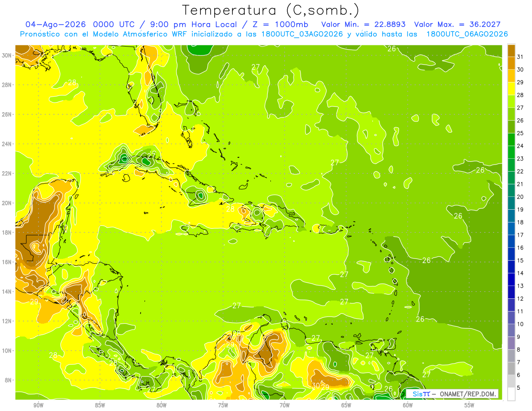532x411 pixels.
Task: Click the 22N latitude axis label
Action: pos(7,173)
